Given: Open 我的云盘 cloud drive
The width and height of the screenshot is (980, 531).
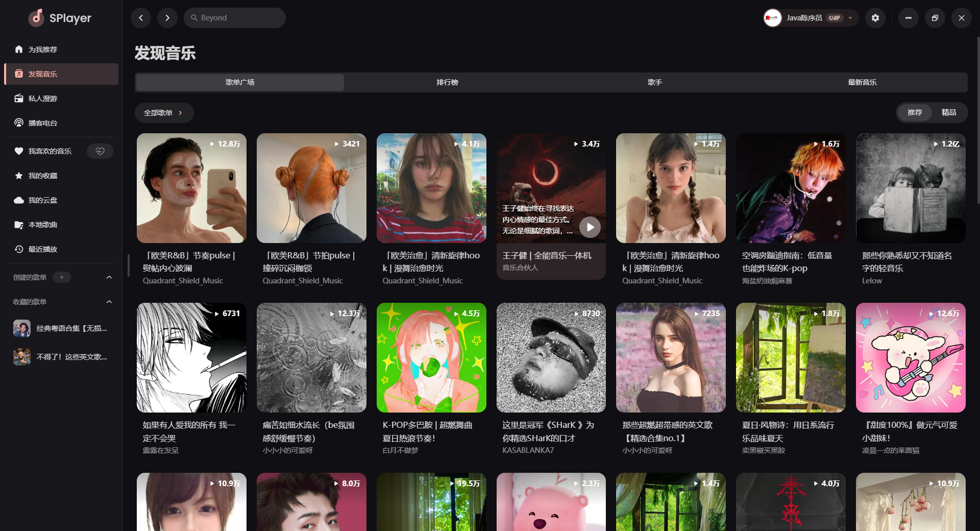Looking at the screenshot, I should coord(43,200).
